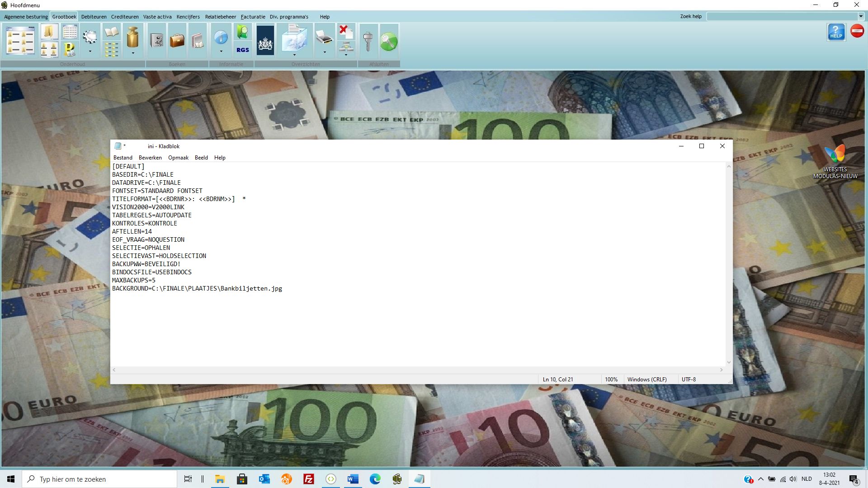868x488 pixels.
Task: Open Help menu in Kladblok
Action: [220, 158]
